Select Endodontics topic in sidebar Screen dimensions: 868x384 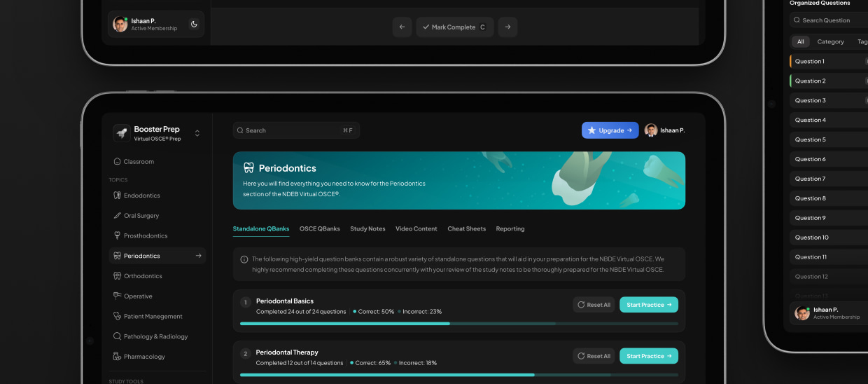coord(141,196)
